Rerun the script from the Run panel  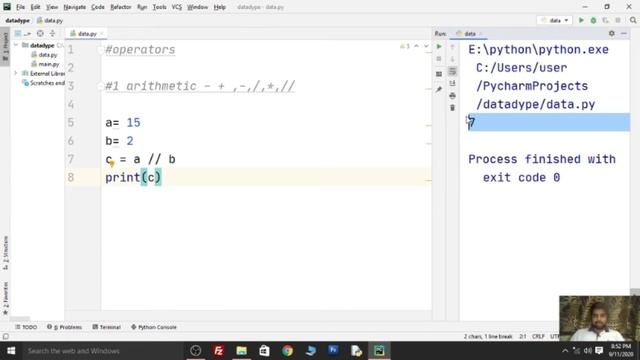pyautogui.click(x=439, y=47)
